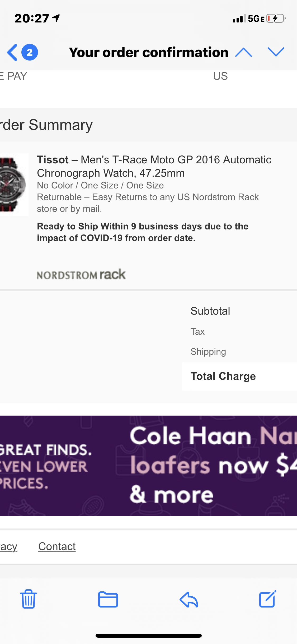Compose a new email

267,599
